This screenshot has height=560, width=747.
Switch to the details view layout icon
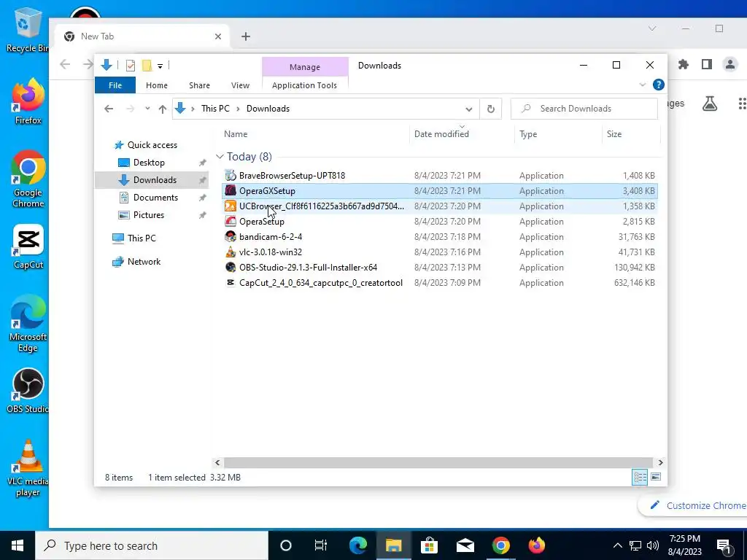tap(640, 477)
